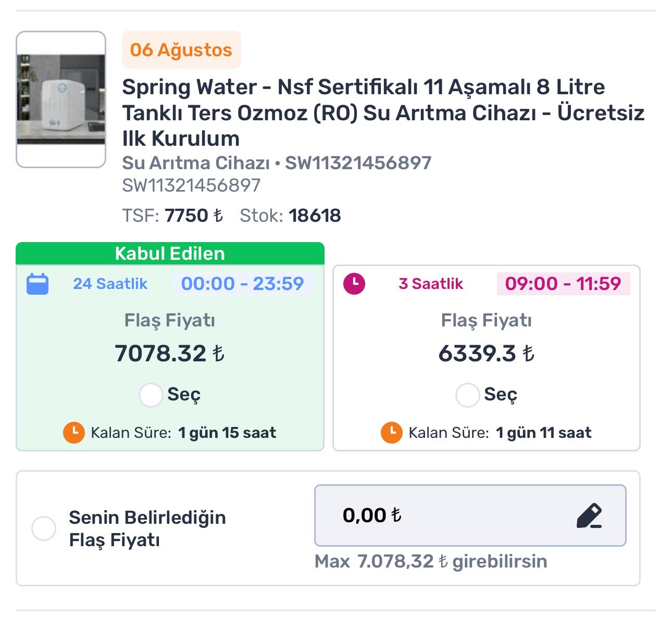Image resolution: width=672 pixels, height=617 pixels.
Task: Click the blue calendar icon for 24 Saatlik
Action: [x=38, y=284]
